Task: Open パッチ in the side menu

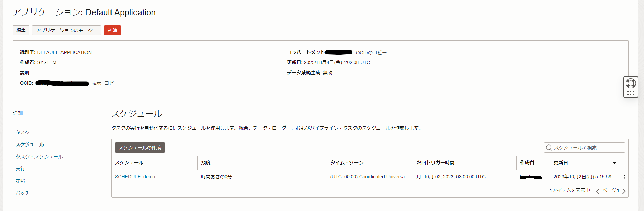Action: point(23,193)
